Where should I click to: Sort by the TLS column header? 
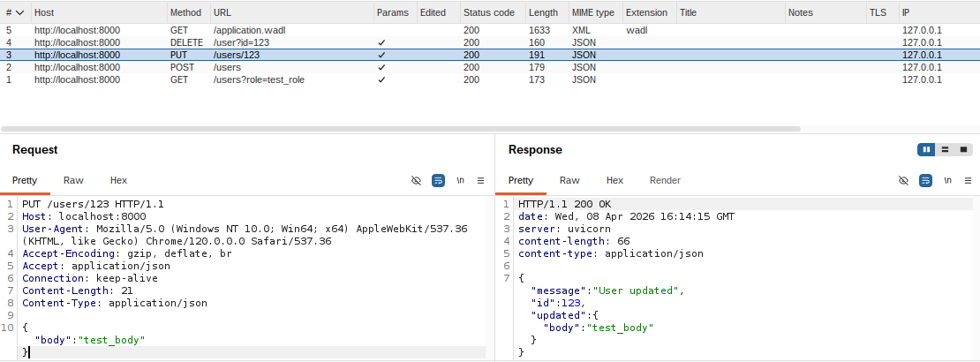882,12
